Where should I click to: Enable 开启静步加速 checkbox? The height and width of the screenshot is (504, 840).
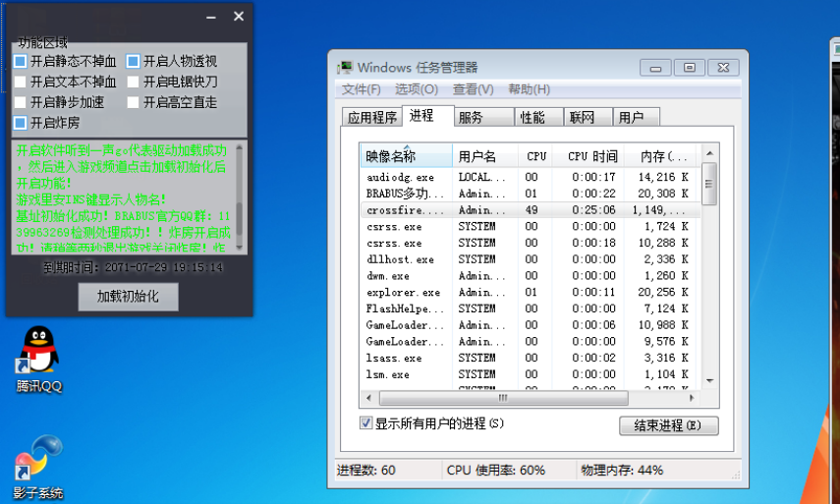pyautogui.click(x=20, y=102)
